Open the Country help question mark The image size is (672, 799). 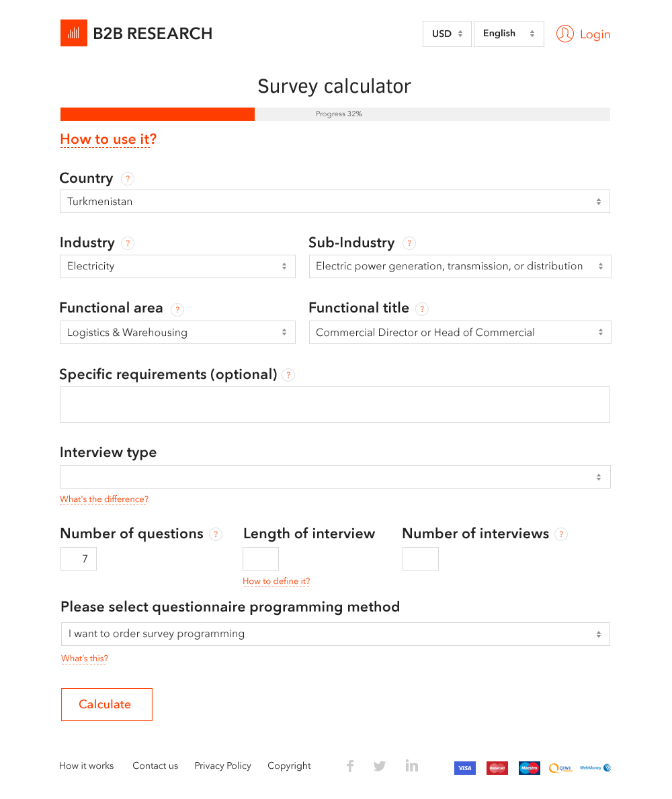tap(128, 179)
